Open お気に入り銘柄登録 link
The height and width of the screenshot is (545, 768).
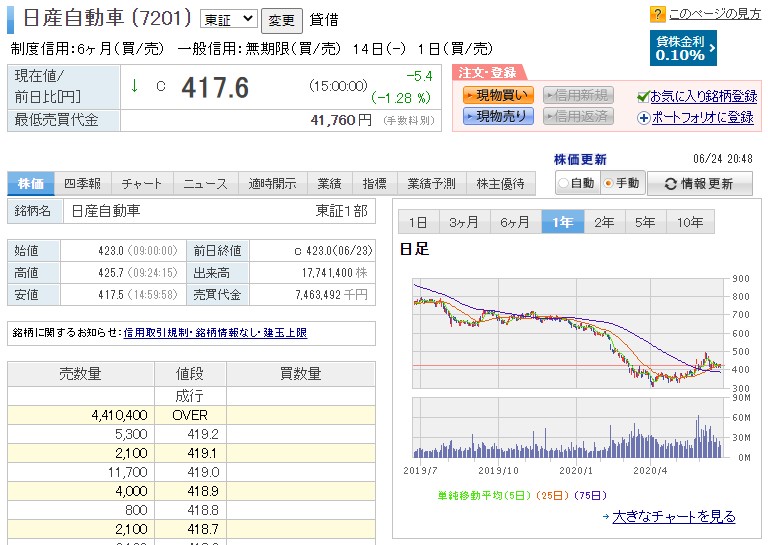click(x=704, y=97)
